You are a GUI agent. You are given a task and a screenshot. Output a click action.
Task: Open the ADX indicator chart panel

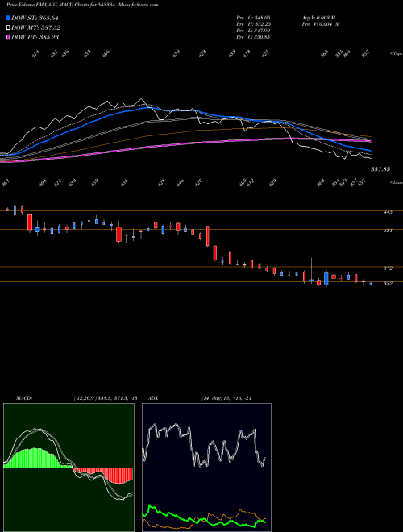click(x=206, y=468)
